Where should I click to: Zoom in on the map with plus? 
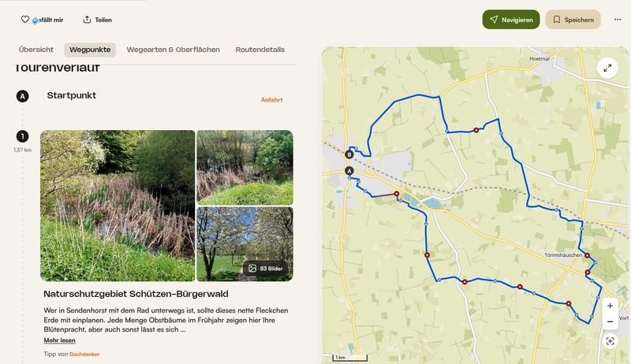(610, 306)
